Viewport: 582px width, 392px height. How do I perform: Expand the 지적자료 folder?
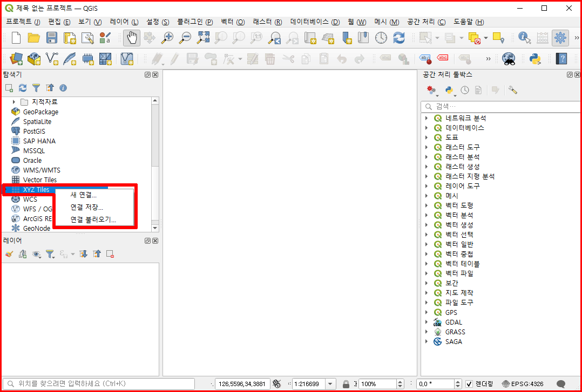14,102
